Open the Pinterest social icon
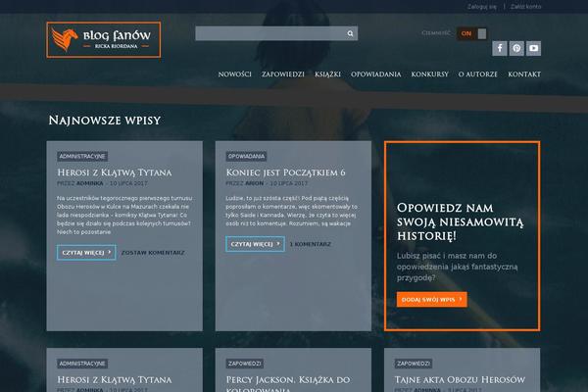Image resolution: width=588 pixels, height=392 pixels. [516, 48]
